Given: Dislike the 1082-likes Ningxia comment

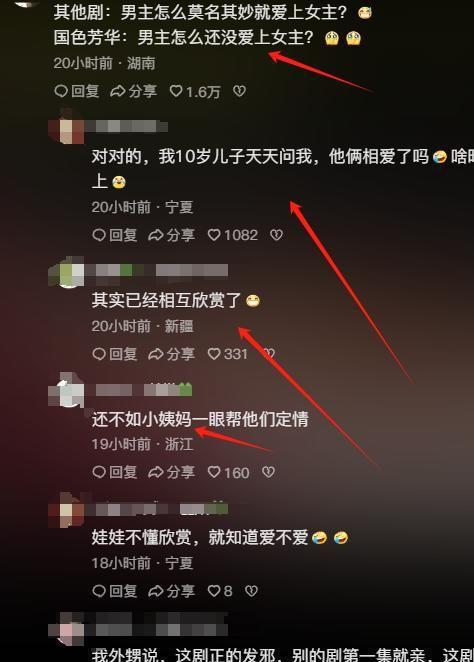Looking at the screenshot, I should 276,235.
